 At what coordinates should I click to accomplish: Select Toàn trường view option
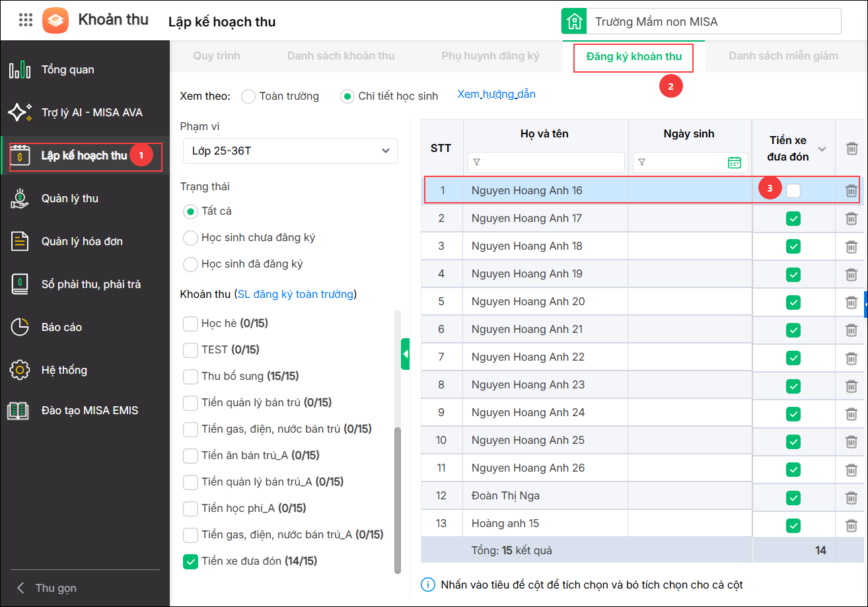click(x=248, y=96)
